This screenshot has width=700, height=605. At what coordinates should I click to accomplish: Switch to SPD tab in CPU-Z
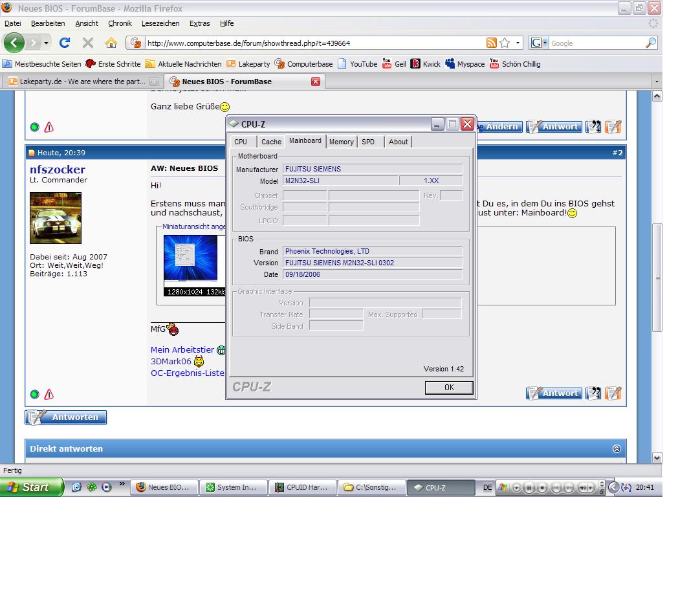[368, 142]
